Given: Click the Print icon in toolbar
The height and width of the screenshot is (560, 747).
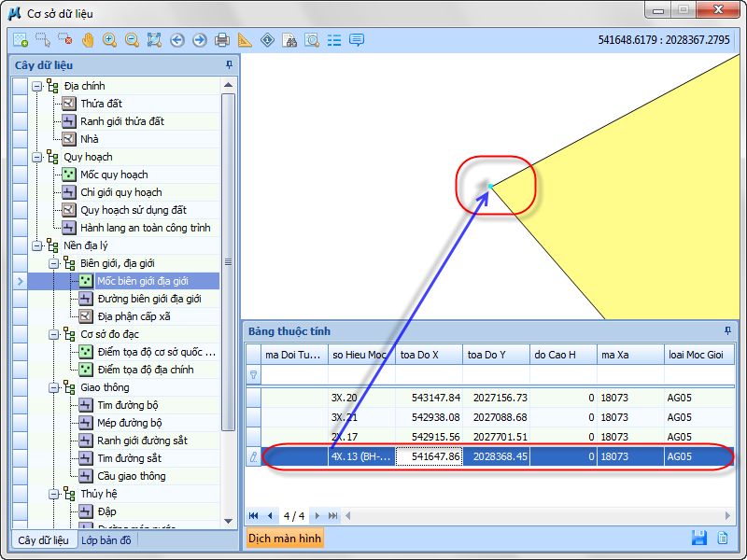Looking at the screenshot, I should pyautogui.click(x=222, y=40).
